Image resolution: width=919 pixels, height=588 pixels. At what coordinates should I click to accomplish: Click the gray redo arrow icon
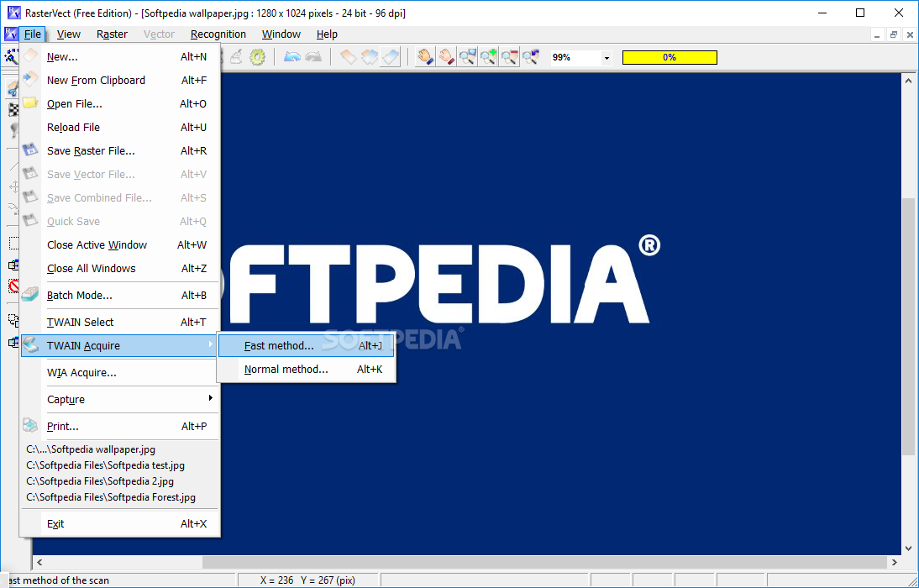click(313, 57)
